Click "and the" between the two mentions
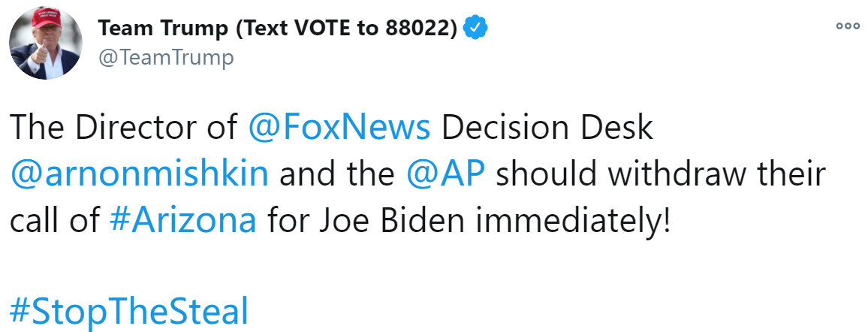Viewport: 868px width, 332px height. (337, 174)
